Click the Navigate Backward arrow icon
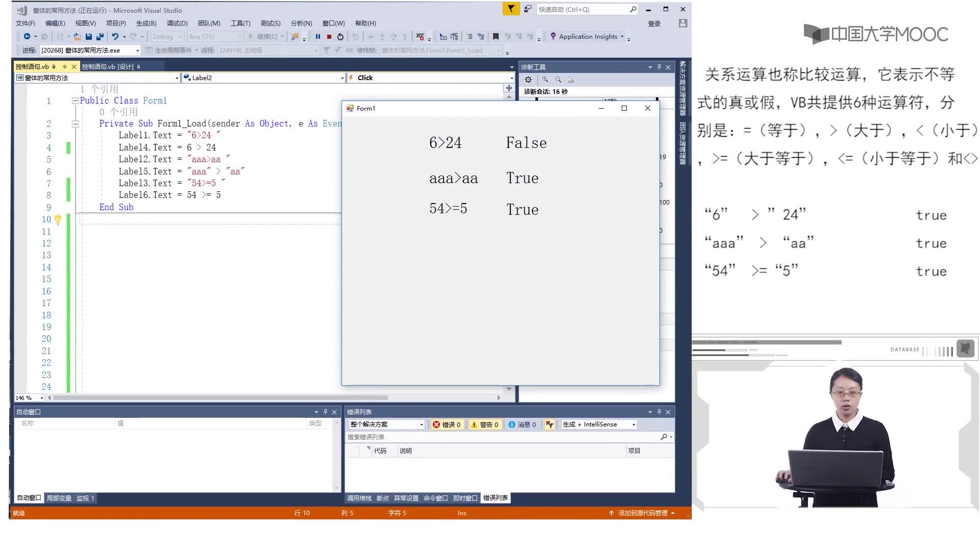Screen dimensions: 980x551 [x=27, y=37]
